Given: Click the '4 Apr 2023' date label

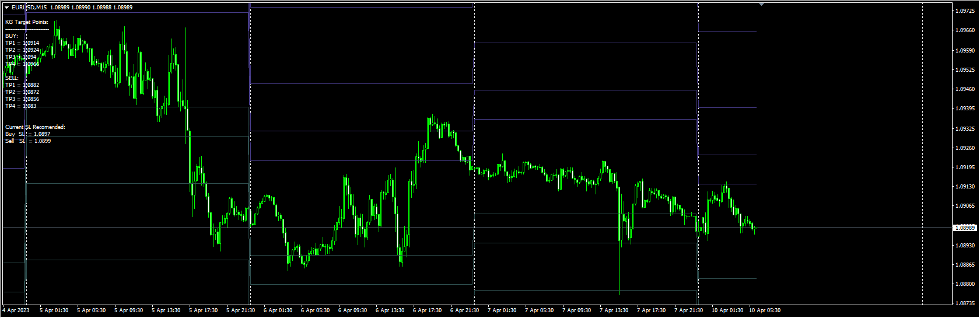Looking at the screenshot, I should click(16, 310).
